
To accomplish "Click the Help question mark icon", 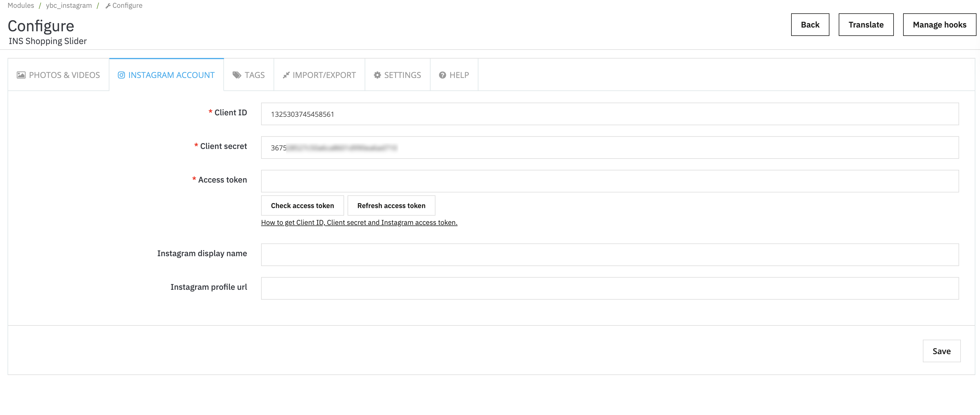I will point(442,75).
